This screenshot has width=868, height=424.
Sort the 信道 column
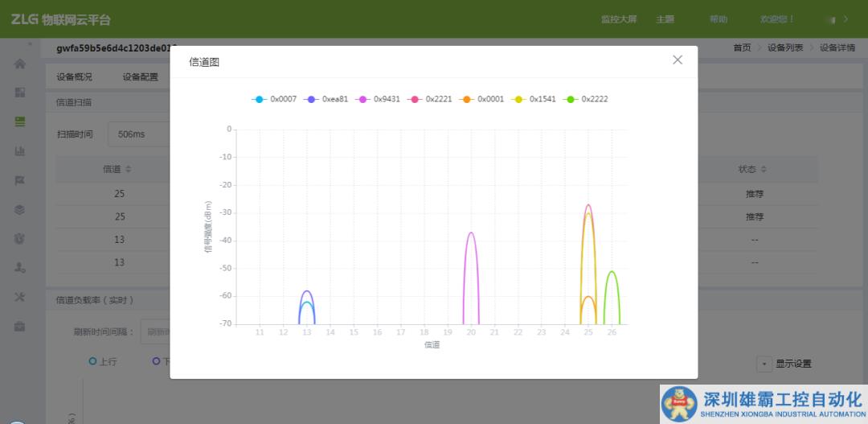click(x=117, y=169)
